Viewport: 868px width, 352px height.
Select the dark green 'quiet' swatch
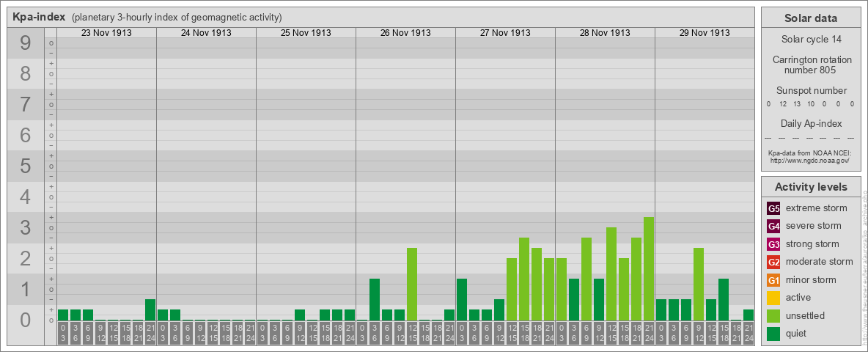773,334
